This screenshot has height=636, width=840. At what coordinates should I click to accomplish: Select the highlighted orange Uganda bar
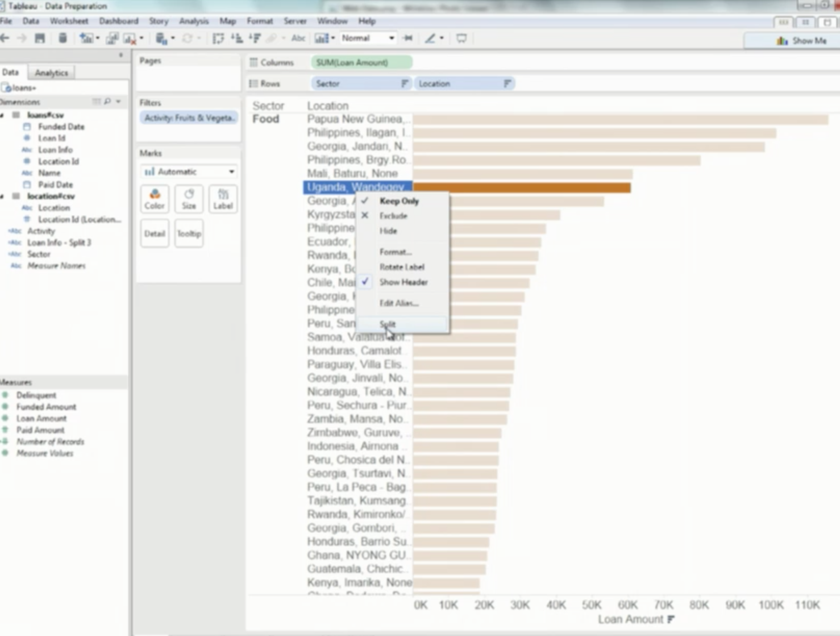521,187
